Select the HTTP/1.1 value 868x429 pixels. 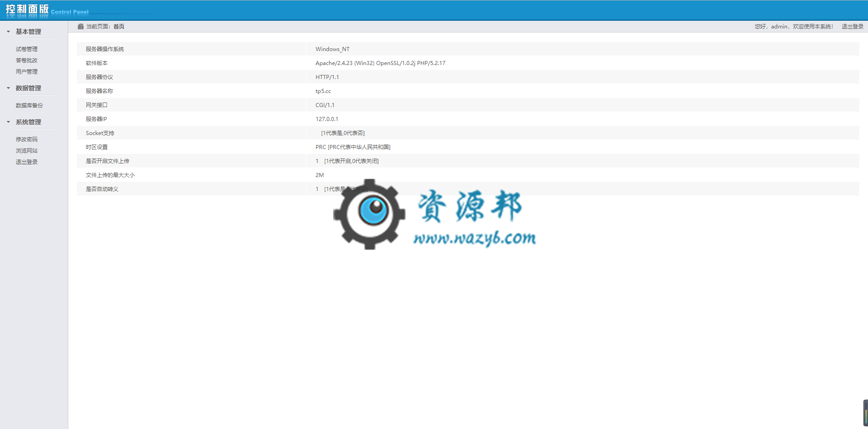[327, 77]
